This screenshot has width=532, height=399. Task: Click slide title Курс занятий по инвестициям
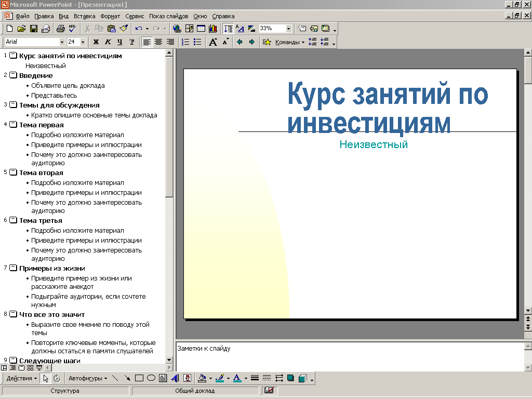click(388, 108)
